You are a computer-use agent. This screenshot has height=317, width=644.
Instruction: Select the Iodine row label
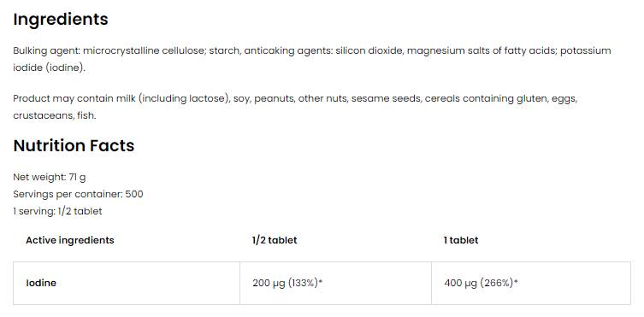click(x=41, y=283)
